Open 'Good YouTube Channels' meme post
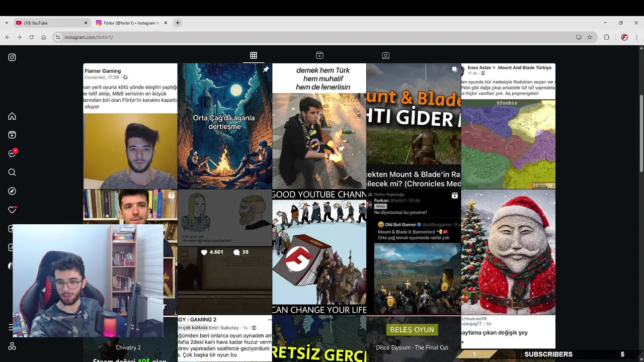This screenshot has width=644, height=362. click(319, 252)
